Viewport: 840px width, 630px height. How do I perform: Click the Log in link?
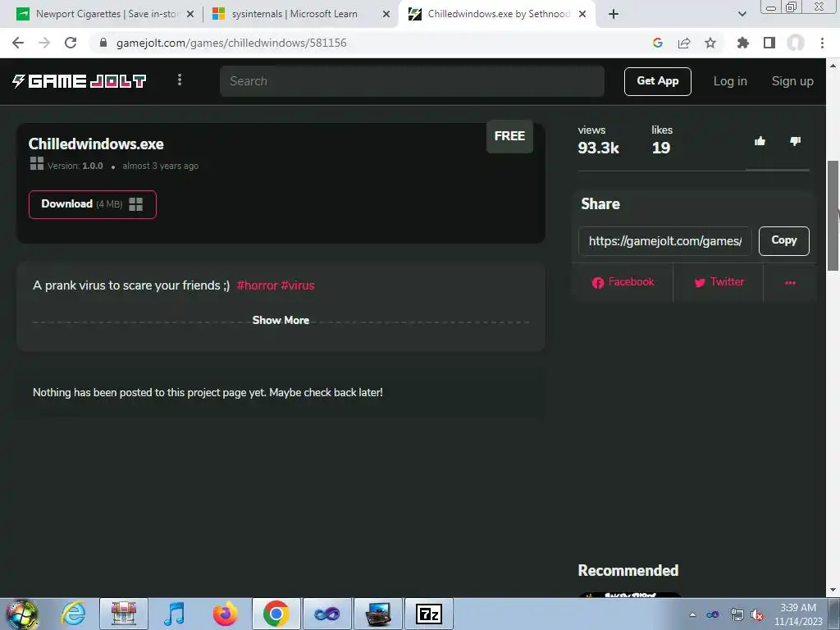[729, 81]
